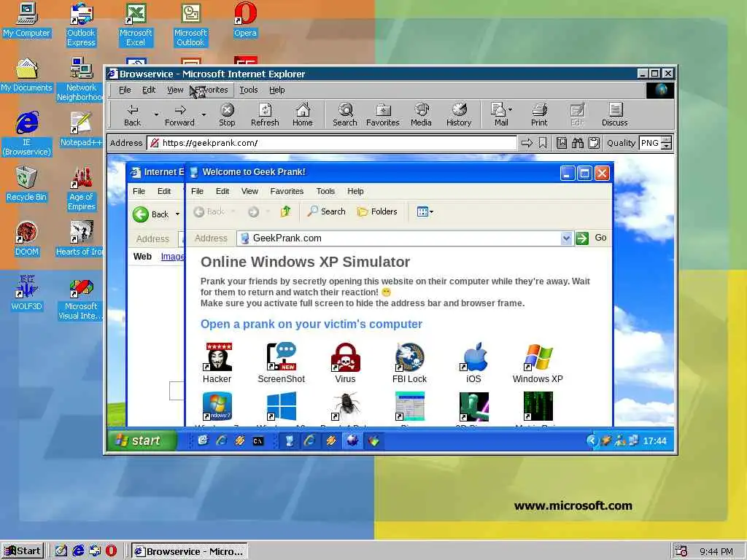Image resolution: width=747 pixels, height=560 pixels.
Task: Open the ScreenShot prank icon
Action: (281, 363)
